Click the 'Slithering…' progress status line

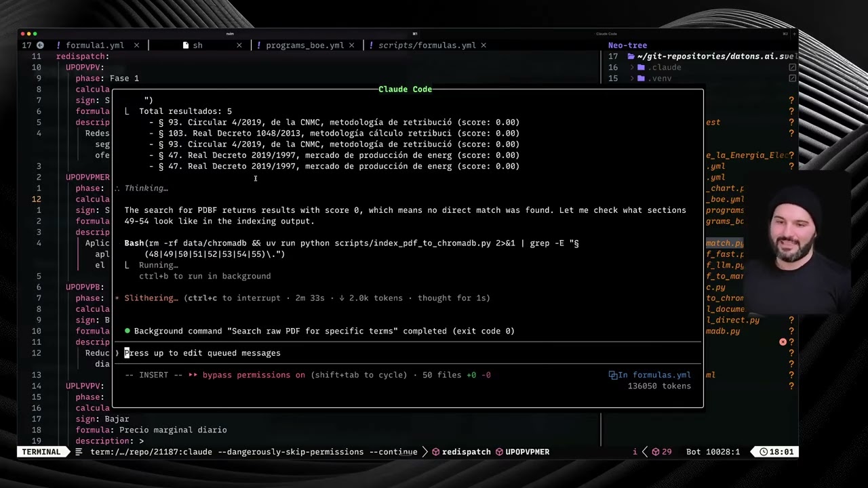coord(302,298)
